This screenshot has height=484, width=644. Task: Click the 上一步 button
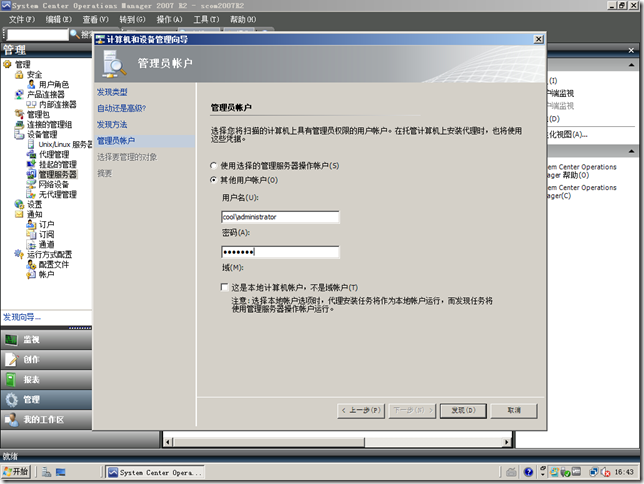361,410
